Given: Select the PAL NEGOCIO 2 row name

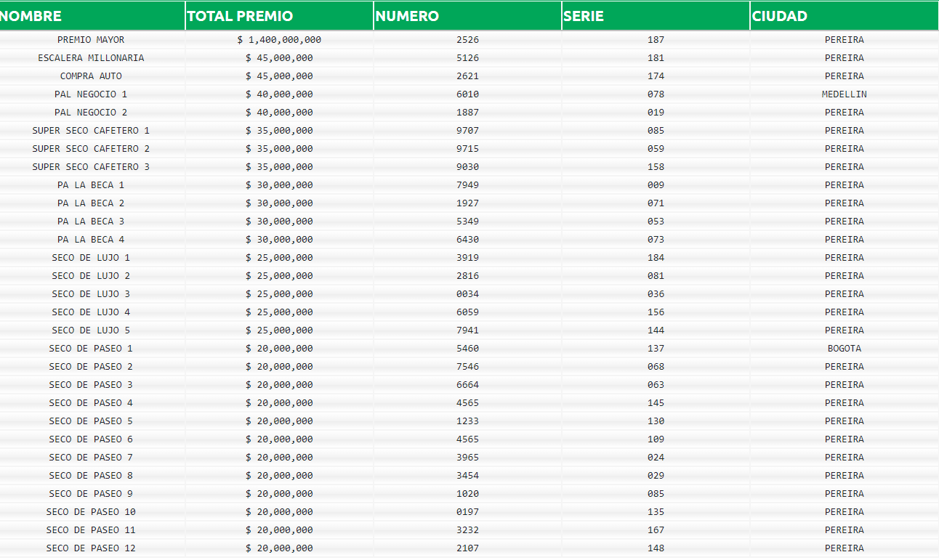Looking at the screenshot, I should click(91, 113).
